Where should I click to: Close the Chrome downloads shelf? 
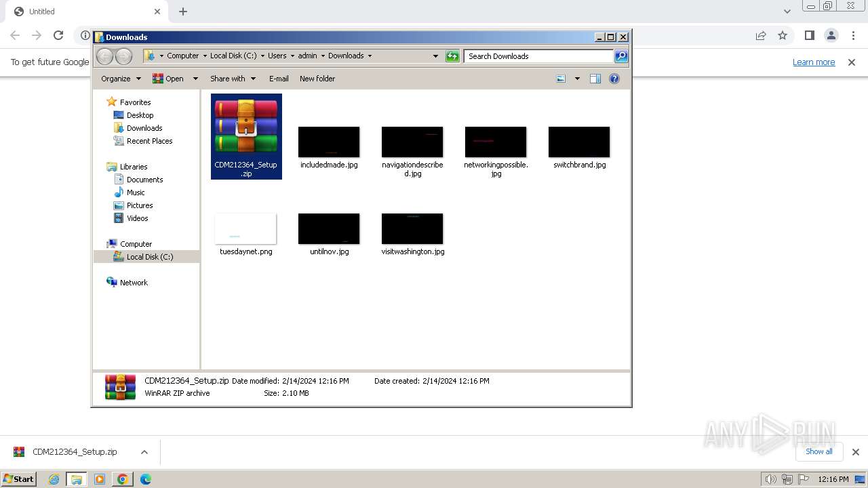(x=855, y=452)
